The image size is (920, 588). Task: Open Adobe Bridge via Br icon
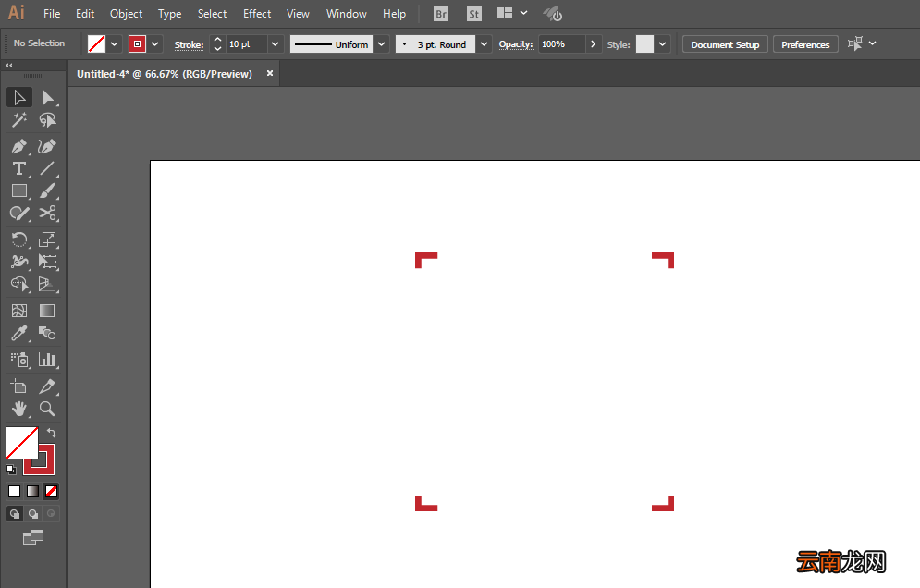441,14
